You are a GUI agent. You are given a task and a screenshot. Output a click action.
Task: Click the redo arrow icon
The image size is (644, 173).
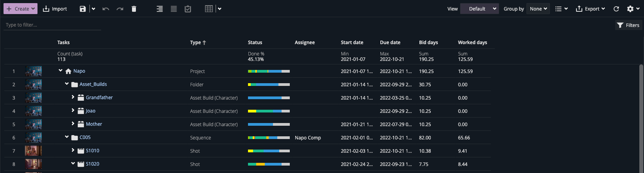pos(120,9)
